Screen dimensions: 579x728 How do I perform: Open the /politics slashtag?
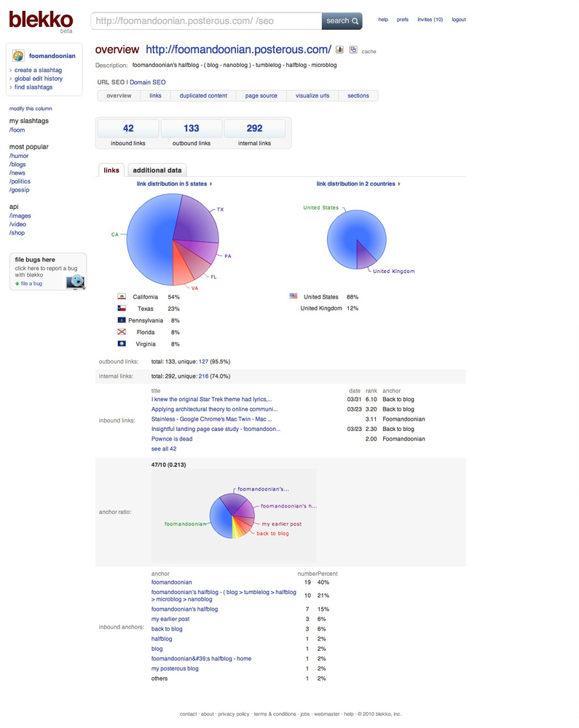[x=20, y=181]
